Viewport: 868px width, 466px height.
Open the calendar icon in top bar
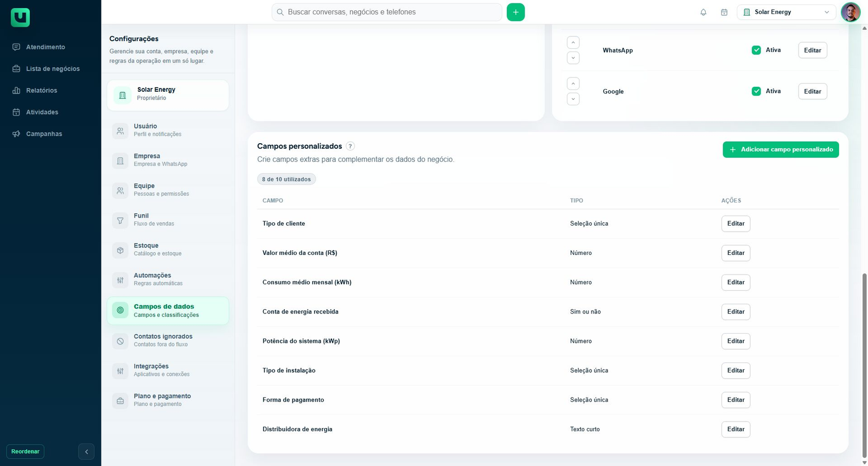(724, 12)
